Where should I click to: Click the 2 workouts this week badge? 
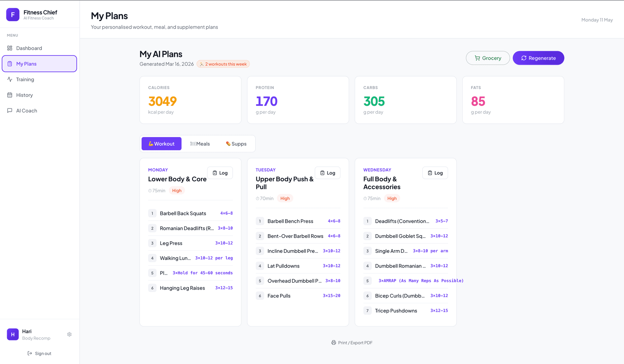(223, 64)
